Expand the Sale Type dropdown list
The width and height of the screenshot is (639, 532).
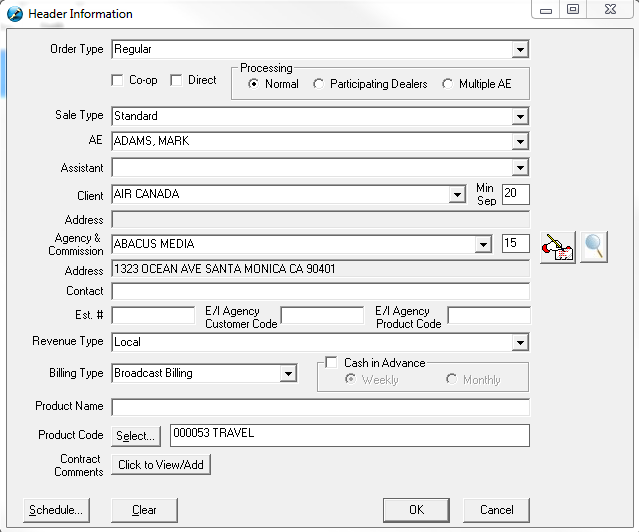tap(520, 116)
